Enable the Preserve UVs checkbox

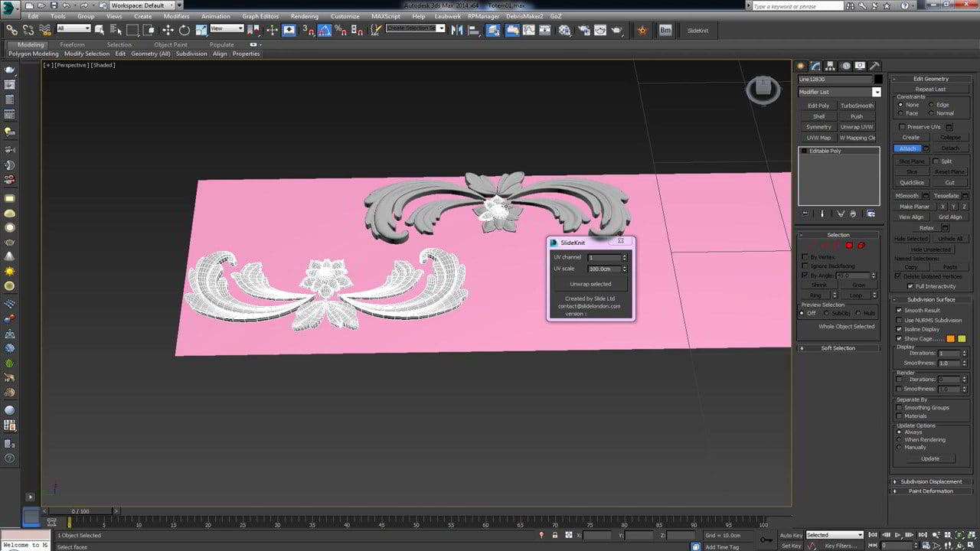tap(902, 127)
